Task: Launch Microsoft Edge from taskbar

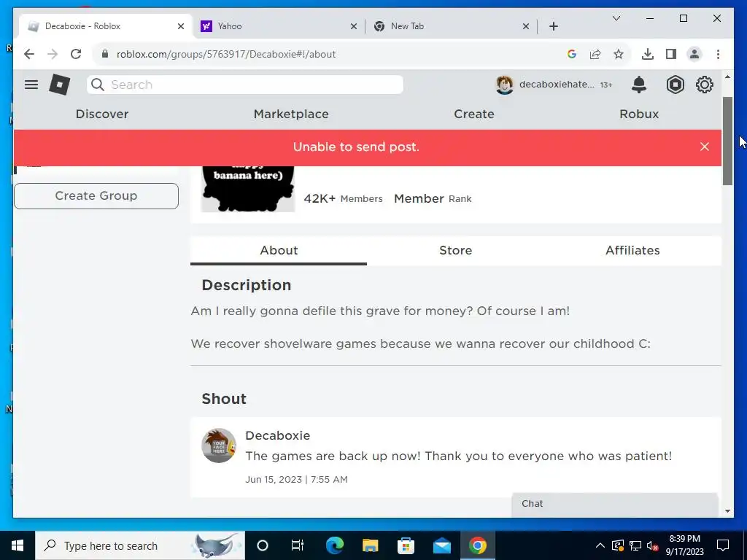Action: pos(334,545)
